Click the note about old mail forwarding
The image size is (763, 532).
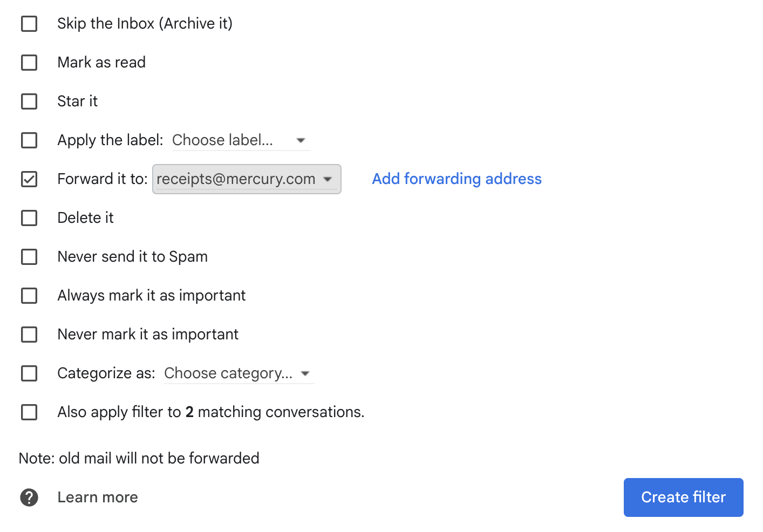click(x=139, y=458)
